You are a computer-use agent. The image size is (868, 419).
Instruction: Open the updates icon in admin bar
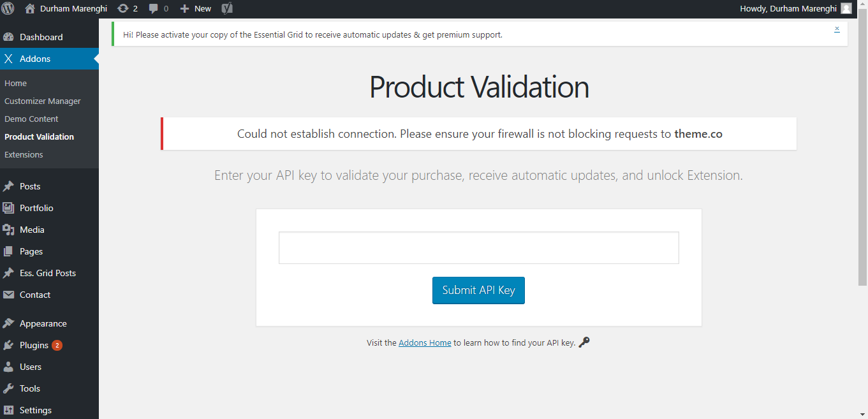(122, 8)
